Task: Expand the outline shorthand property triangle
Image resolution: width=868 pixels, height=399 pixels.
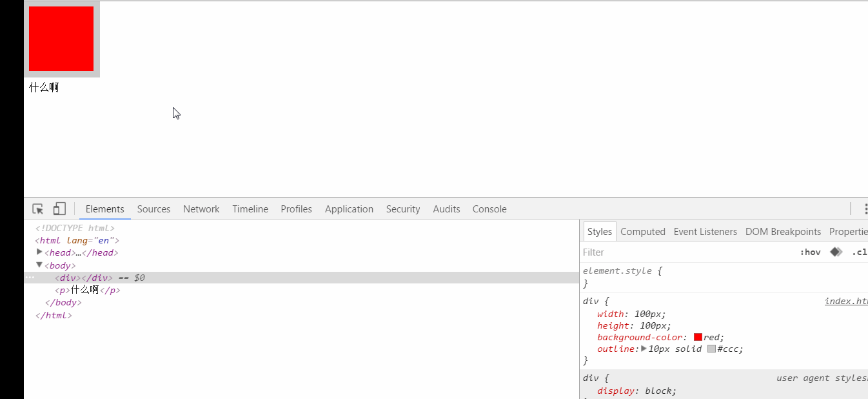Action: click(x=644, y=349)
